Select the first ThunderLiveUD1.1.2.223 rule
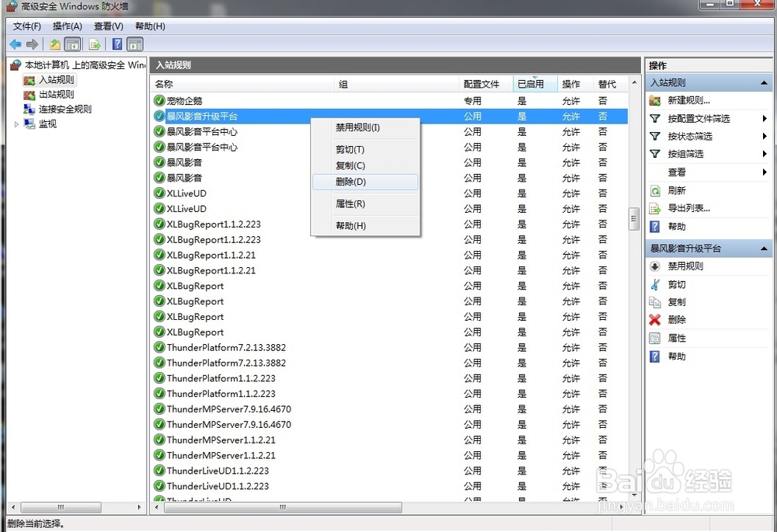This screenshot has height=532, width=777. [389, 471]
